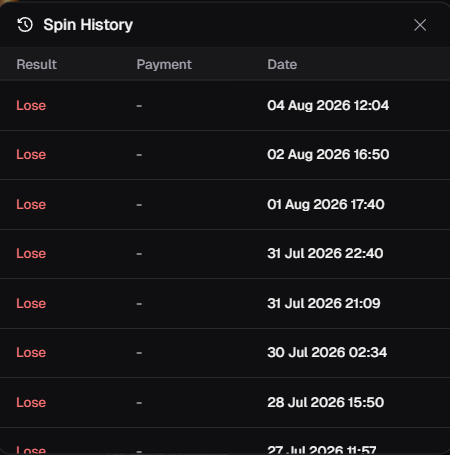The width and height of the screenshot is (450, 455).
Task: Select the Lose result from 01 Aug 2026
Action: 31,205
